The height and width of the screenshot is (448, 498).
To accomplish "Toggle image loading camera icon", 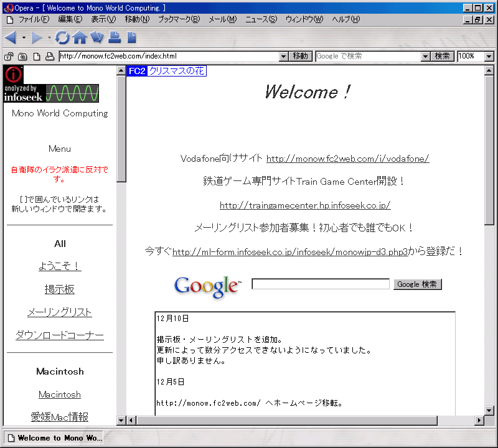I will pyautogui.click(x=22, y=56).
